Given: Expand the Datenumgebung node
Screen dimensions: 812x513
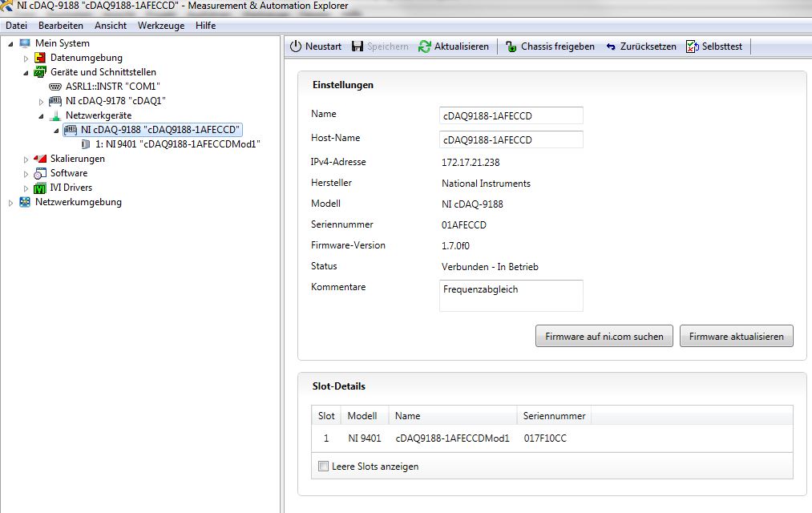Looking at the screenshot, I should [x=26, y=59].
